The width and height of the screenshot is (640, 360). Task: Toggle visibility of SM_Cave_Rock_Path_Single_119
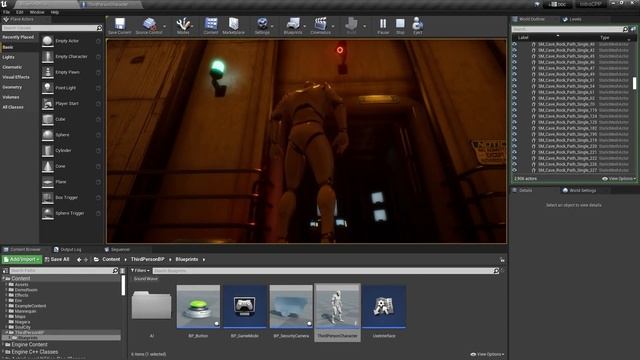515,110
